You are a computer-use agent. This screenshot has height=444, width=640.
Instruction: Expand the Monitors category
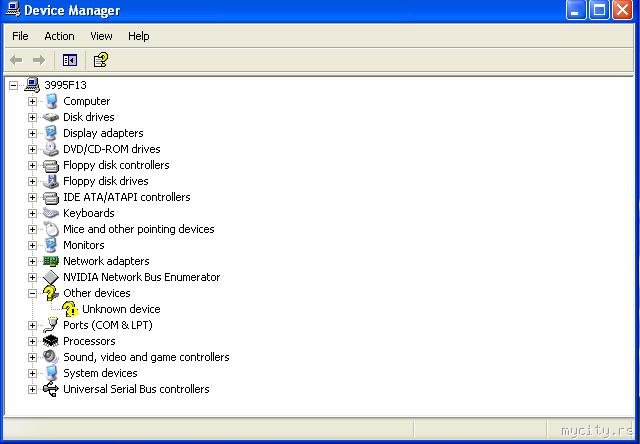(x=32, y=245)
